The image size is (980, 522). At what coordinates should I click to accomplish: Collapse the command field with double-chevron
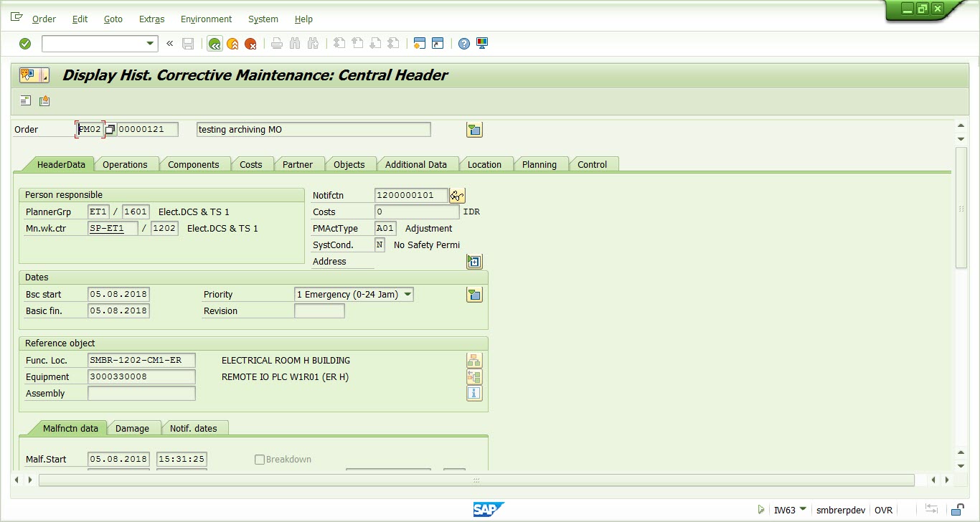click(x=170, y=44)
